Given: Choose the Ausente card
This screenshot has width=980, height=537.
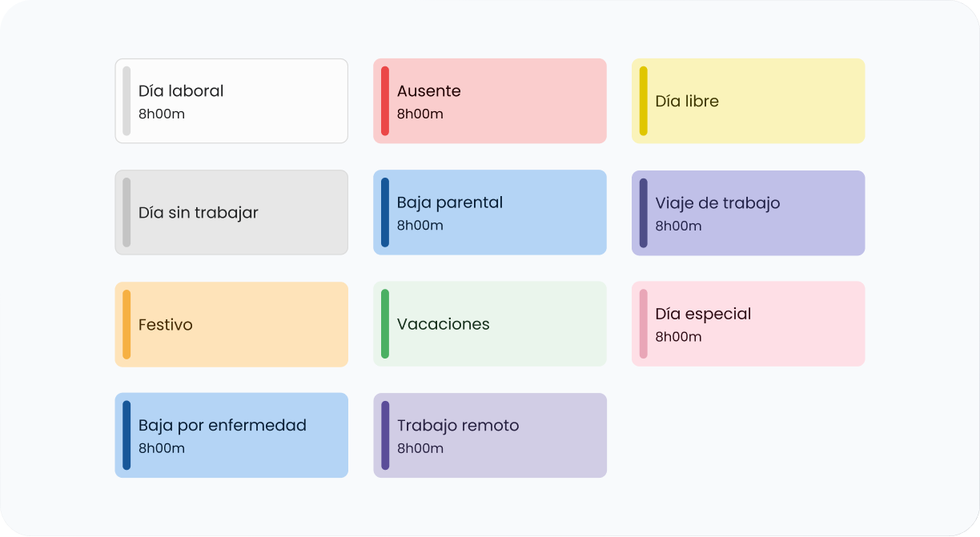Looking at the screenshot, I should click(490, 101).
